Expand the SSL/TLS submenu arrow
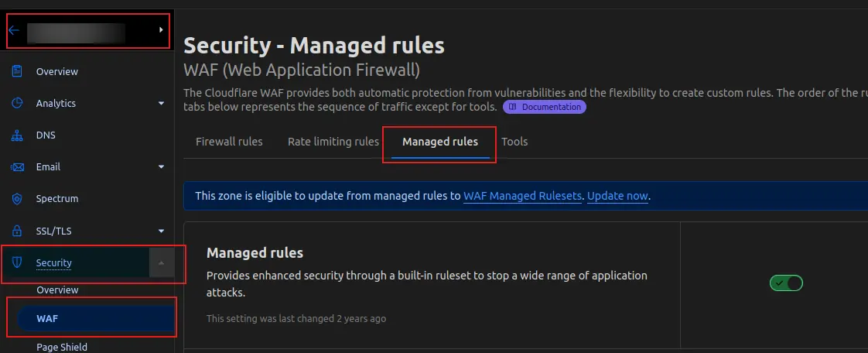Screen dimensions: 868x353 (161, 231)
